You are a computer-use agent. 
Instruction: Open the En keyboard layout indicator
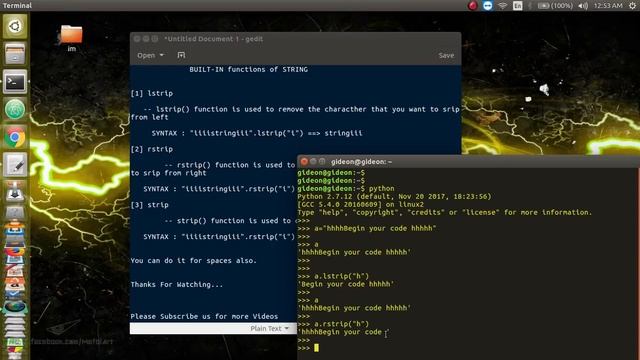click(x=517, y=6)
